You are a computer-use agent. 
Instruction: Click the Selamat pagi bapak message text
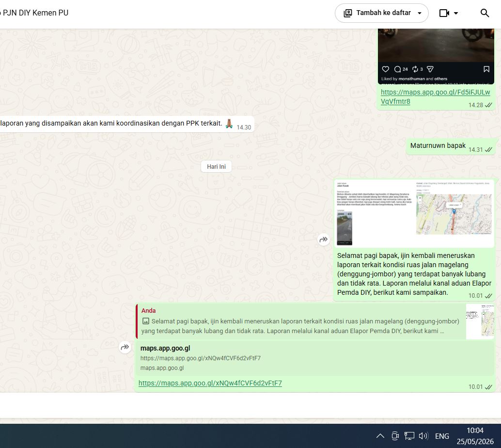tap(414, 274)
